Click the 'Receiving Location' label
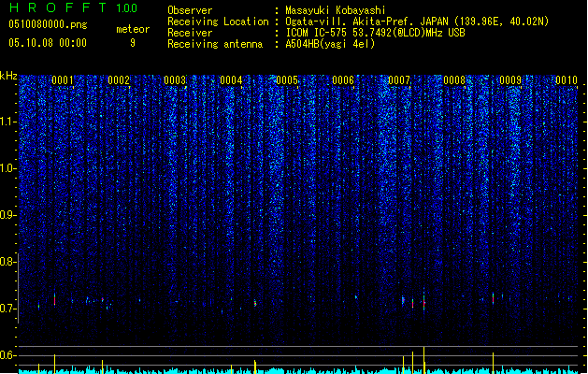The height and width of the screenshot is (374, 588). tap(218, 22)
